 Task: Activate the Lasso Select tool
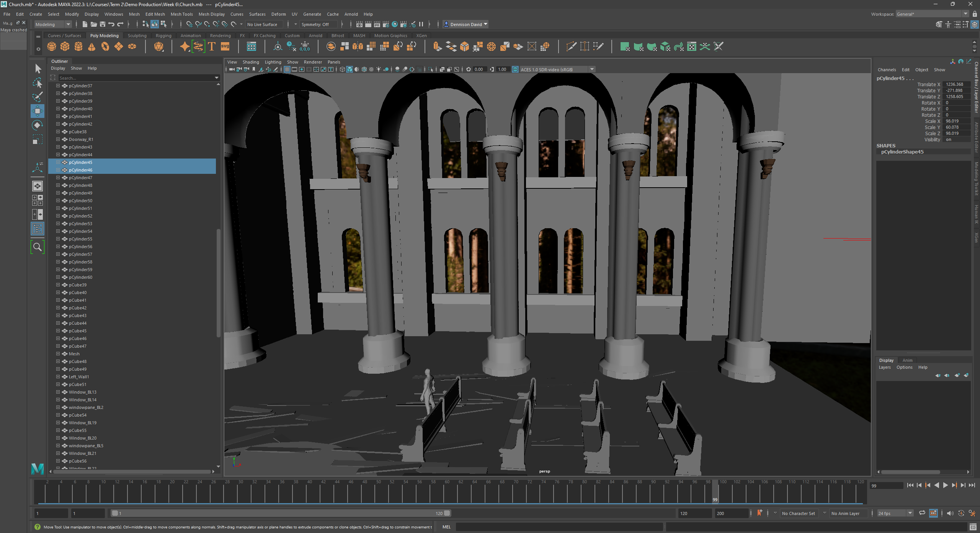(38, 83)
